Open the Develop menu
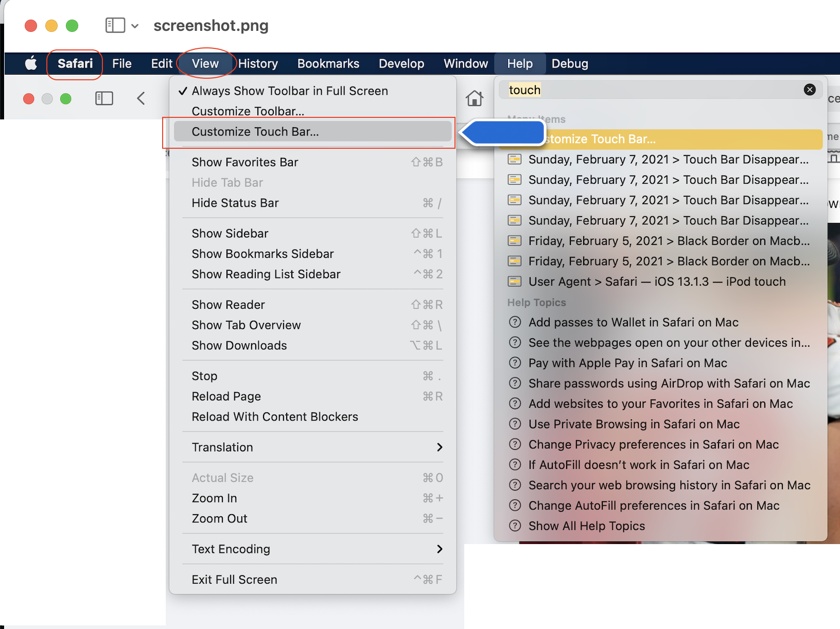The image size is (840, 629). (401, 63)
